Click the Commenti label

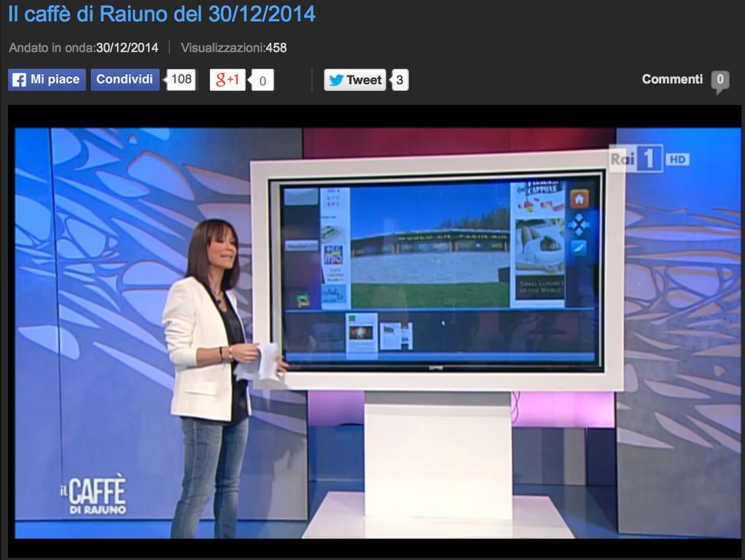tap(672, 79)
